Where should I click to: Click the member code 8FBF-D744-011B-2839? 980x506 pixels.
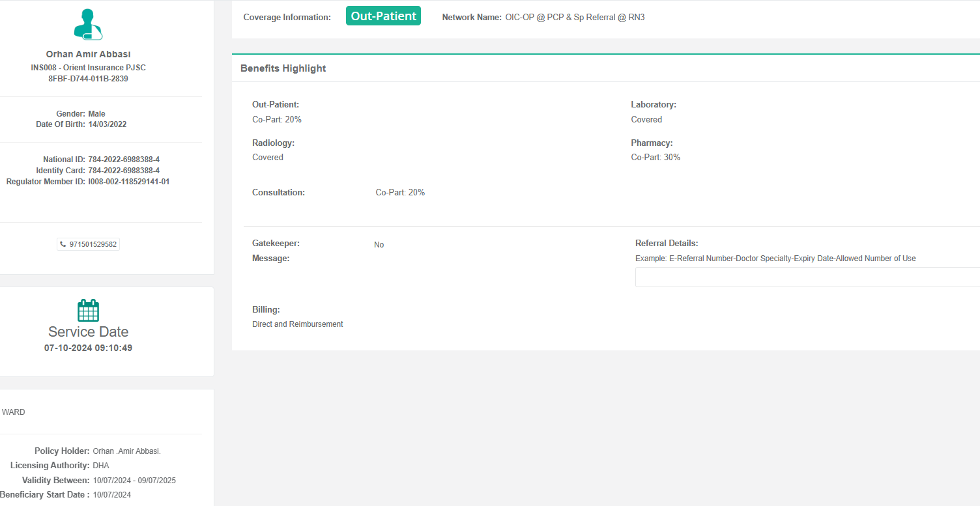89,79
